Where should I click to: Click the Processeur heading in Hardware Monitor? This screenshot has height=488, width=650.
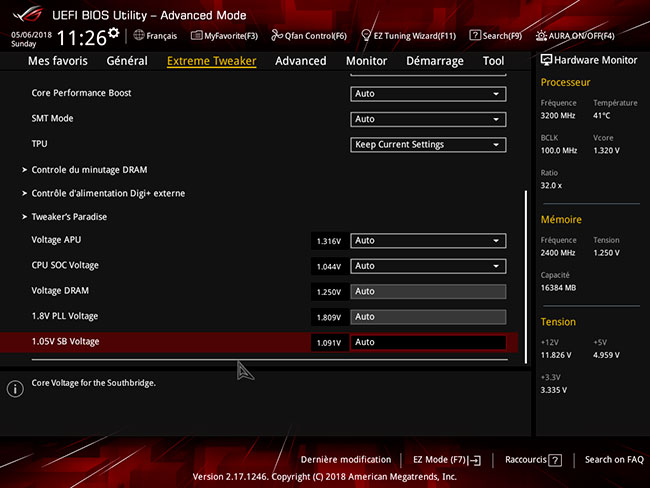point(565,83)
